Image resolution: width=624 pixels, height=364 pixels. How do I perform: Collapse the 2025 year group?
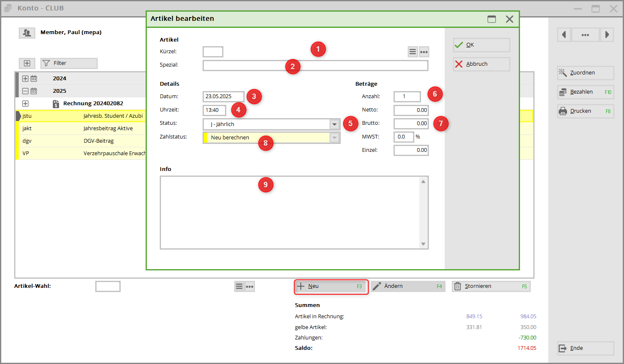point(25,91)
